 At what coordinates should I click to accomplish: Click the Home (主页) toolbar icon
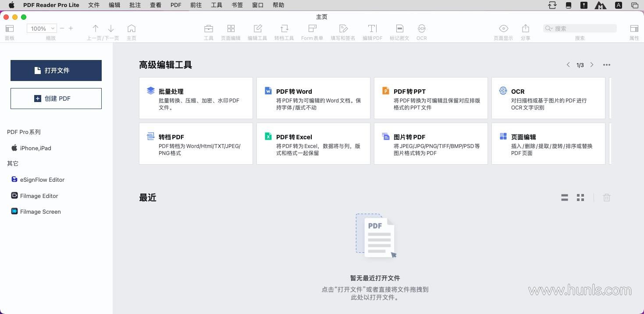131,28
